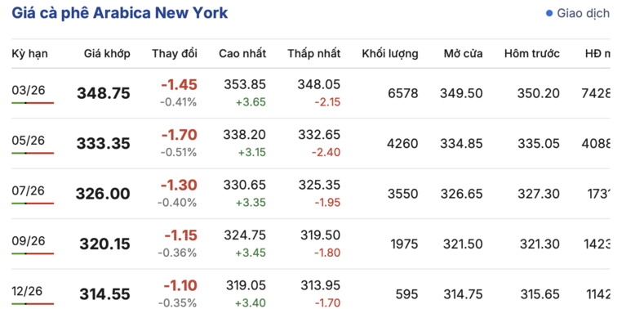Sort by Thay đổi column header
The width and height of the screenshot is (644, 309).
click(x=175, y=53)
